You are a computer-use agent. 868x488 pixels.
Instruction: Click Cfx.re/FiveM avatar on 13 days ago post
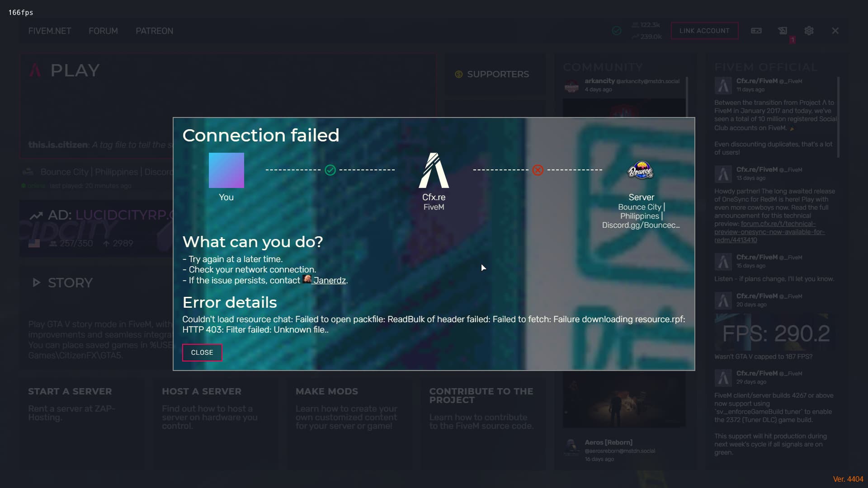723,174
